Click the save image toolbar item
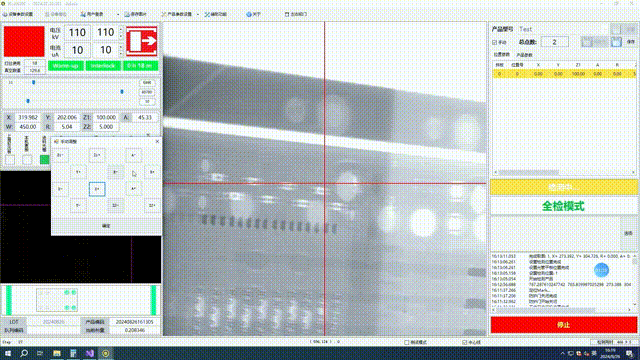 coord(136,14)
